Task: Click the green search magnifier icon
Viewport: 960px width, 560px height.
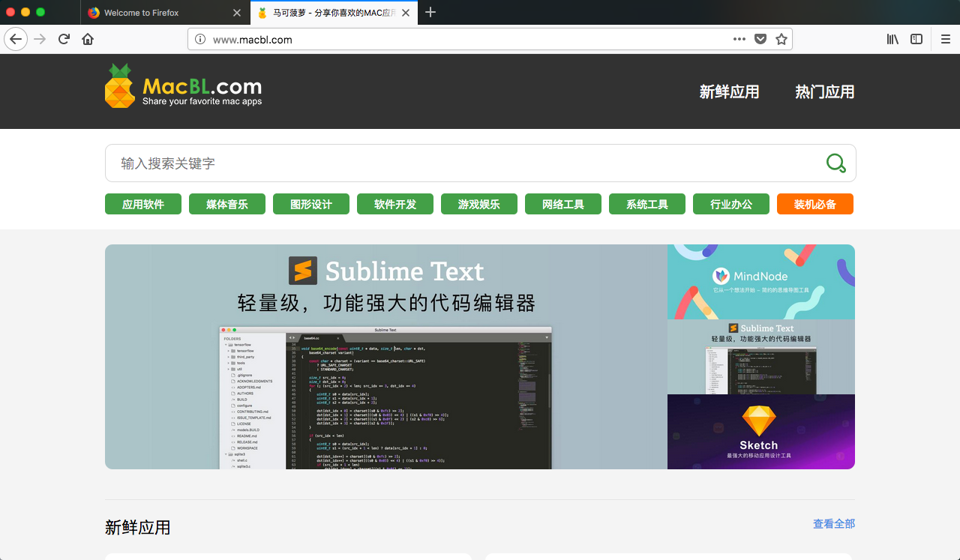Action: (x=835, y=163)
